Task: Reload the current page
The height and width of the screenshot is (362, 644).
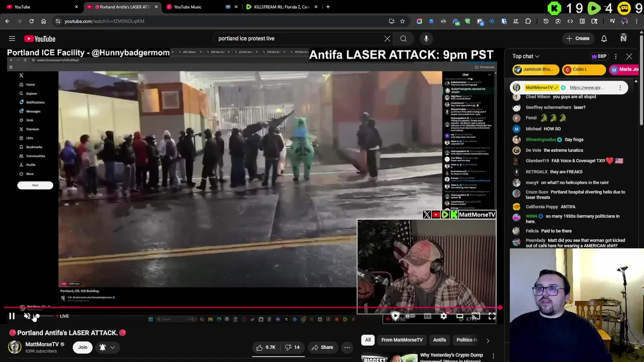Action: click(31, 21)
